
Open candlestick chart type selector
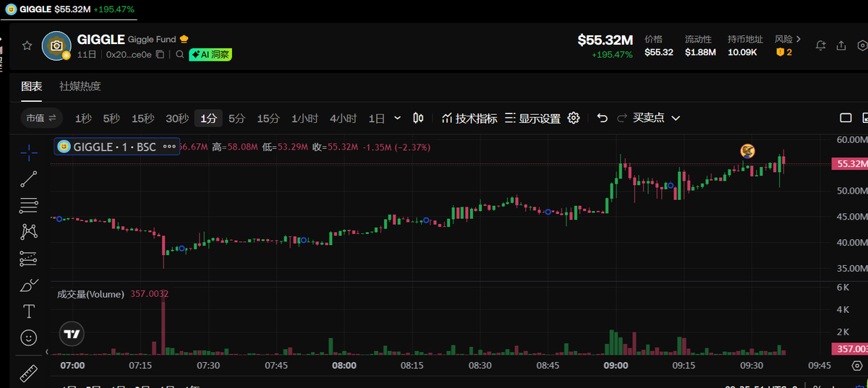pyautogui.click(x=418, y=118)
